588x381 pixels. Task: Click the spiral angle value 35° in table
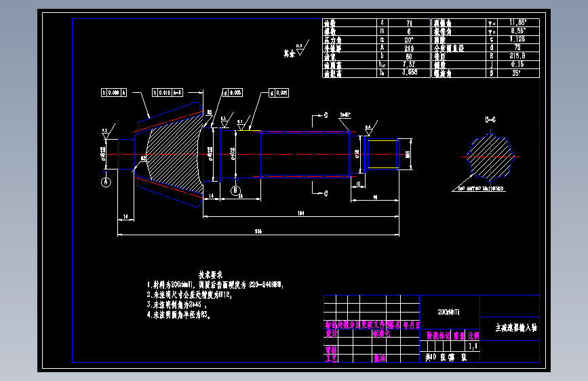click(517, 73)
